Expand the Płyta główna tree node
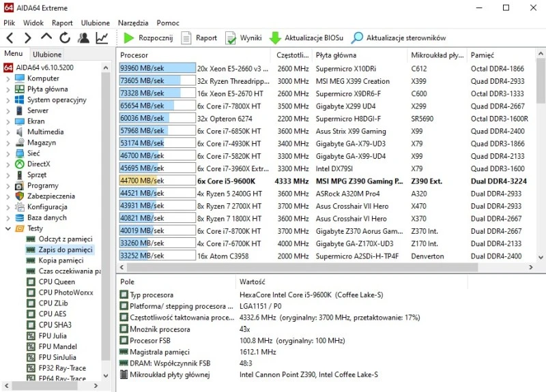546x392 pixels. tap(8, 89)
